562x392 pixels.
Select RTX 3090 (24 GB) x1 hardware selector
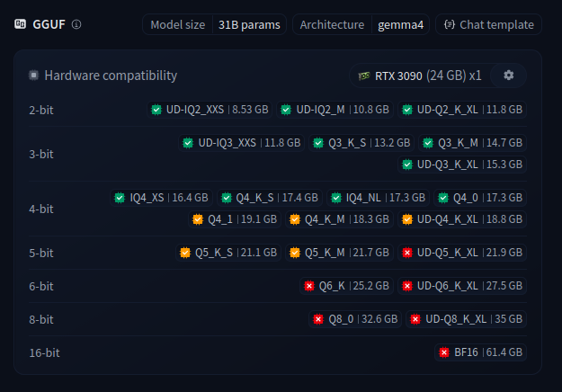coord(421,76)
